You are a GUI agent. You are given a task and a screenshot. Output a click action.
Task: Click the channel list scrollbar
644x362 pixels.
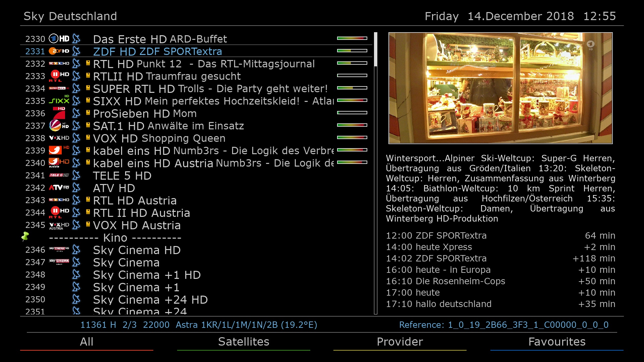(x=376, y=173)
